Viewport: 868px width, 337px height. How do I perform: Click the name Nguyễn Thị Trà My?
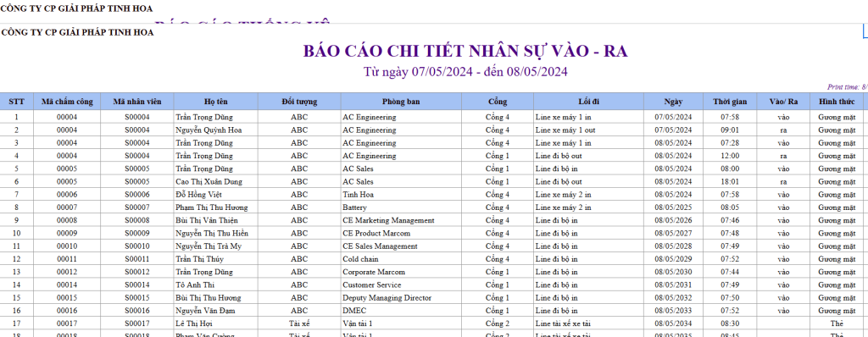tap(209, 246)
